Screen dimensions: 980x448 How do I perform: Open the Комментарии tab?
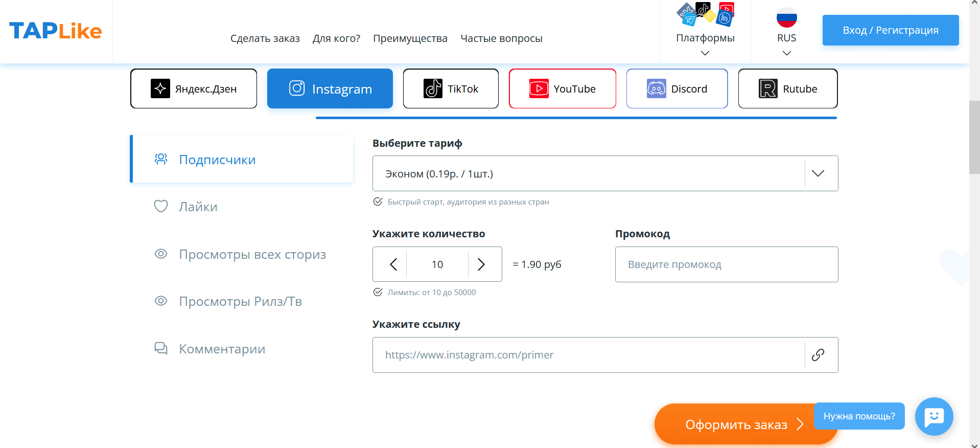click(221, 349)
